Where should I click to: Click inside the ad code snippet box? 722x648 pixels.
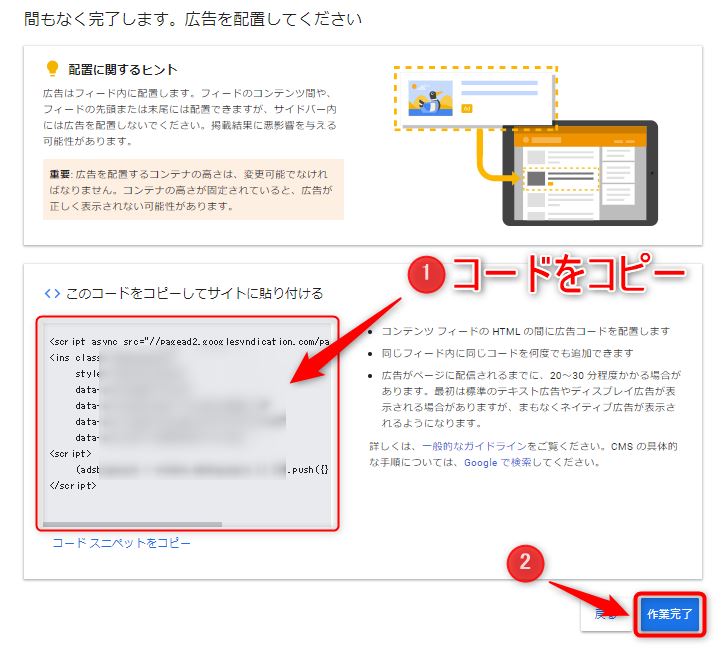(187, 423)
